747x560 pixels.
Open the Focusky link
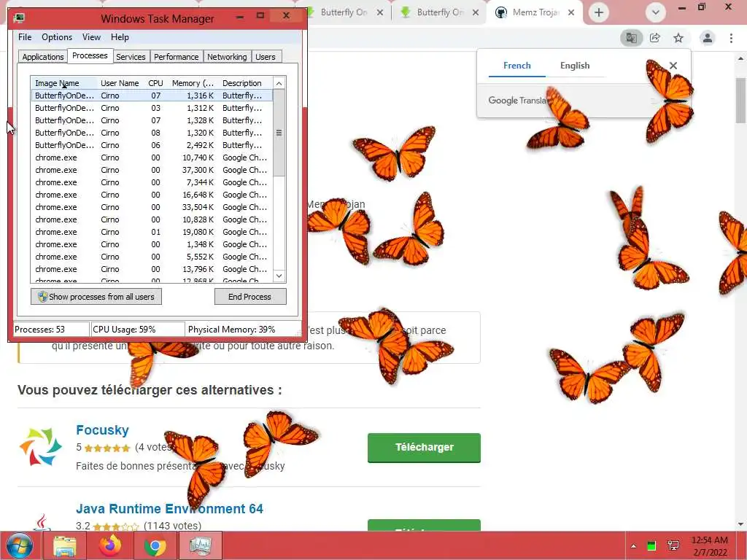[102, 430]
